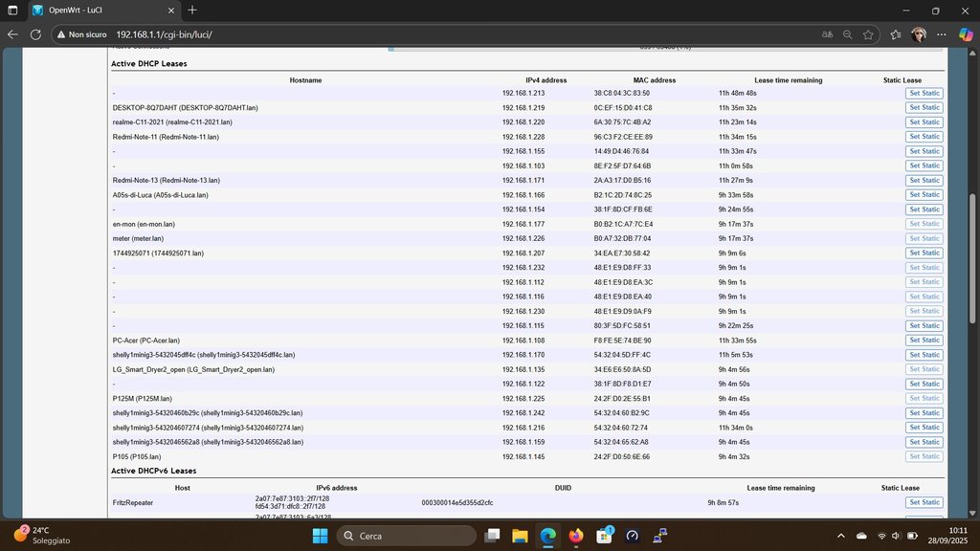Select the OpenWrt - LuCI tab
This screenshot has width=980, height=551.
point(96,11)
